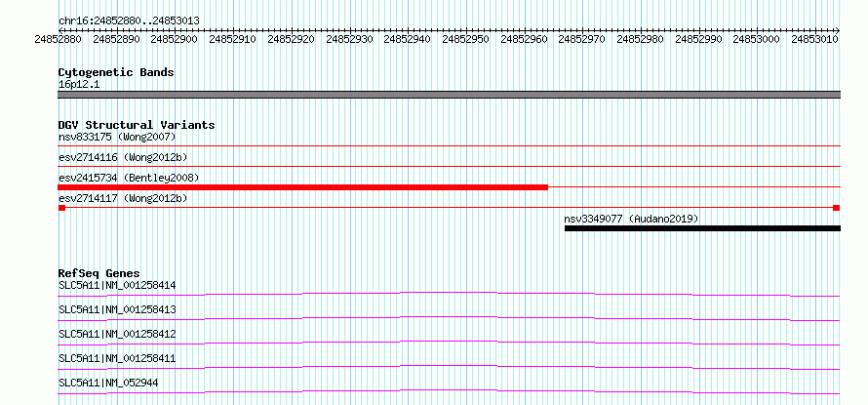Click the magenta line of NM_052944
Screen dimensions: 868x405
(x=449, y=391)
